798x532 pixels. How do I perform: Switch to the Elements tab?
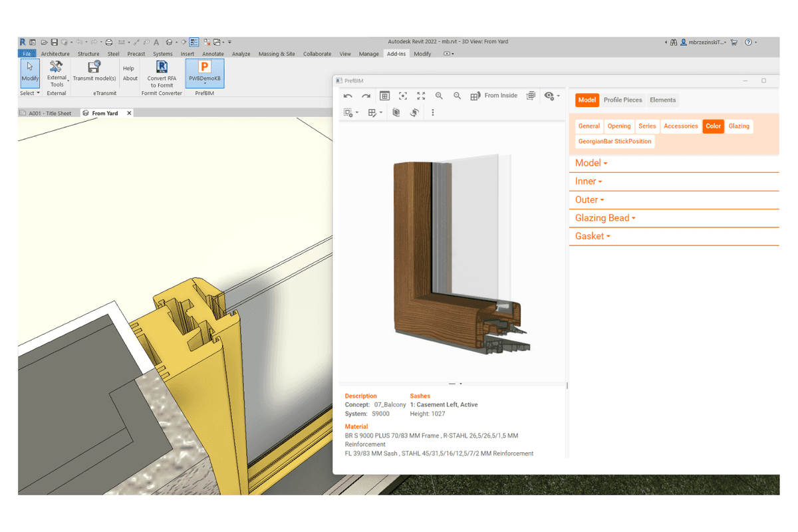click(663, 100)
